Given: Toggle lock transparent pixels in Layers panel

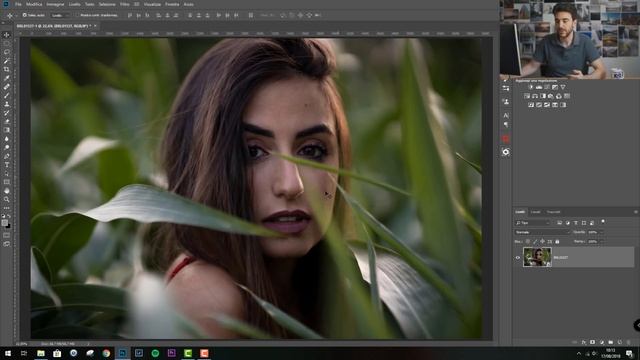Looking at the screenshot, I should (x=528, y=242).
